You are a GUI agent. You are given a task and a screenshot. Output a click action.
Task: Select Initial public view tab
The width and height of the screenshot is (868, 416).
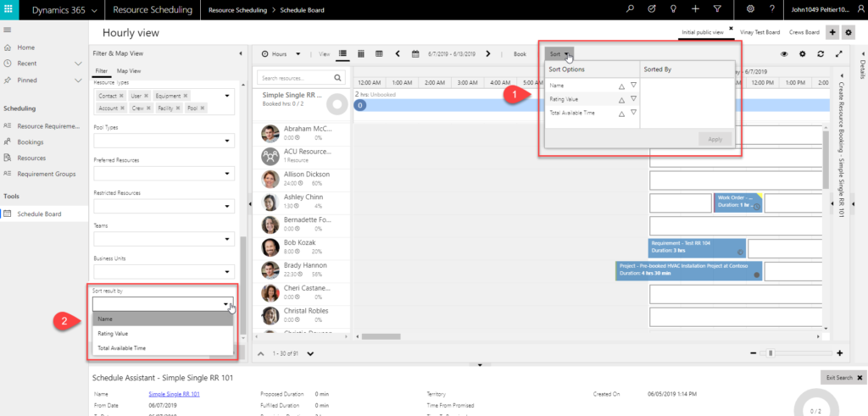tap(702, 32)
